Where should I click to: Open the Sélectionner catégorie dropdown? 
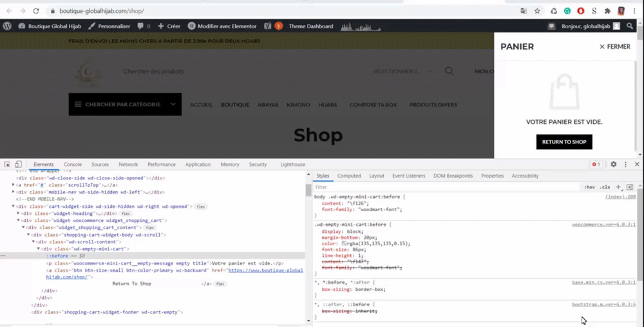[402, 71]
